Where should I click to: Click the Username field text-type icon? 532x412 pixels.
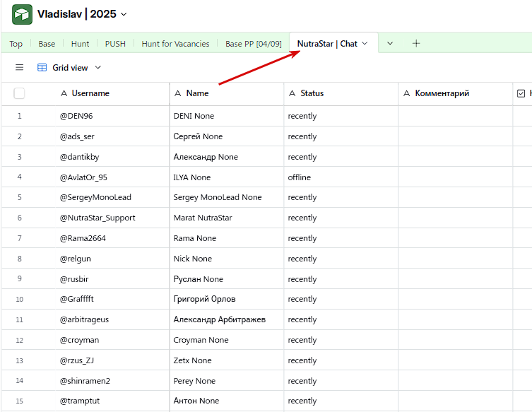coord(64,93)
